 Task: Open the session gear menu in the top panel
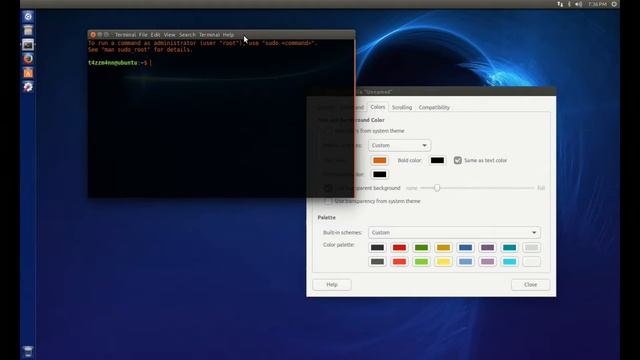[x=614, y=4]
